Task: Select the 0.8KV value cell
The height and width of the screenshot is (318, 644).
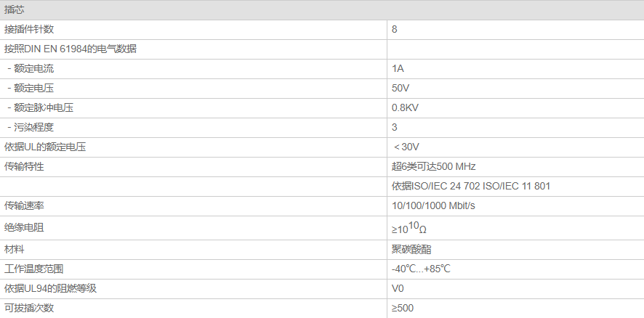Action: pos(405,108)
